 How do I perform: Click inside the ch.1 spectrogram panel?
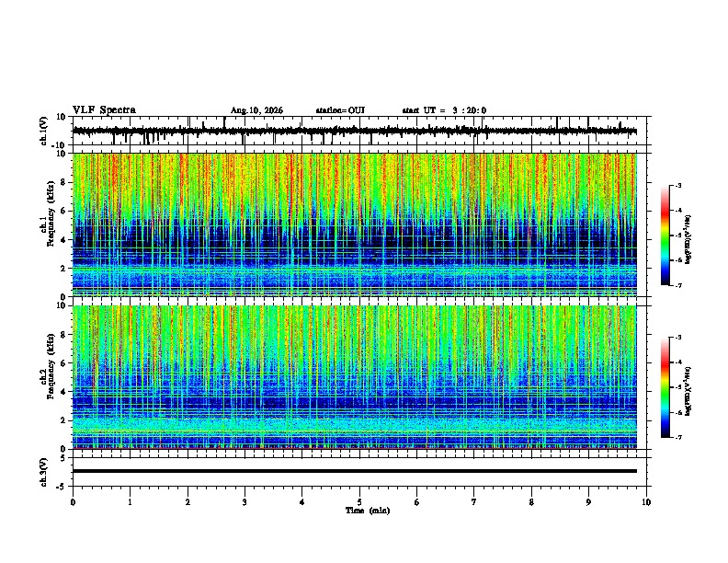tap(354, 224)
